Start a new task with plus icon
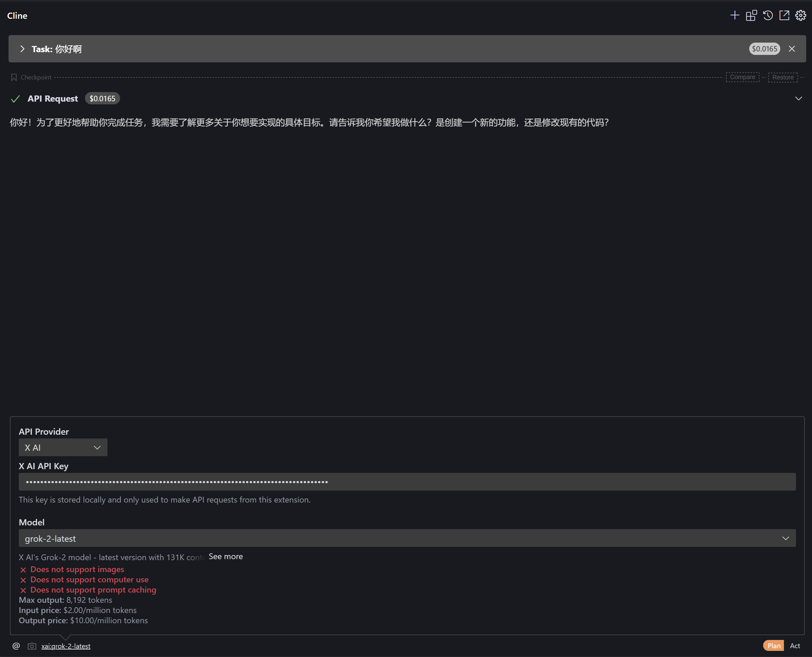This screenshot has height=657, width=812. (x=734, y=16)
